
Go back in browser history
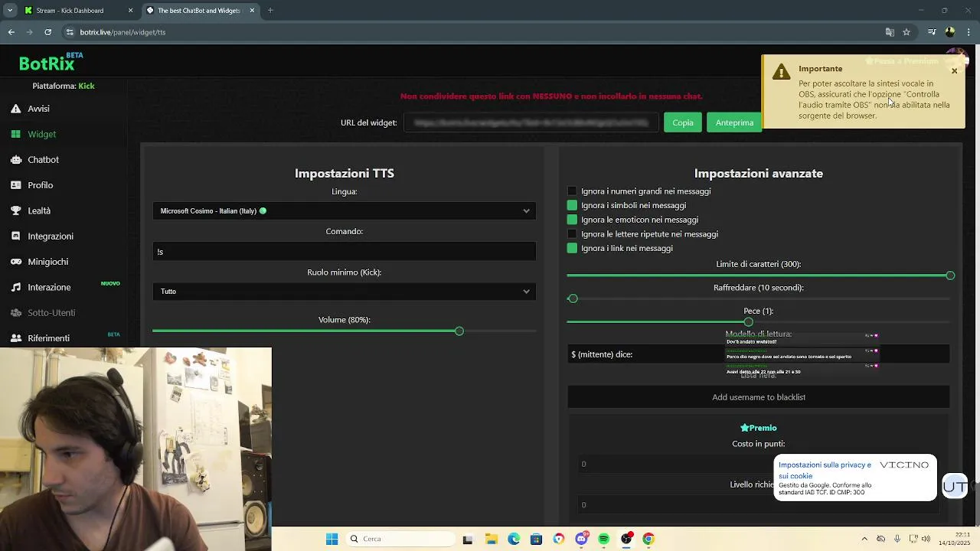[11, 32]
